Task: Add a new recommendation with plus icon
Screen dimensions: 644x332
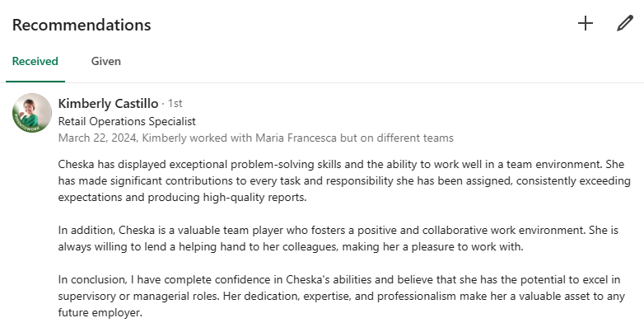Action: pos(586,24)
